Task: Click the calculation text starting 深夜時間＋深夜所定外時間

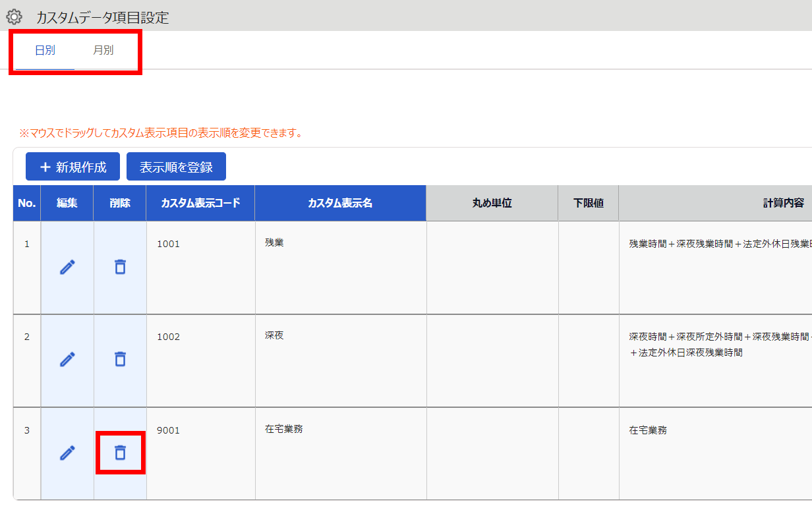Action: tap(720, 345)
